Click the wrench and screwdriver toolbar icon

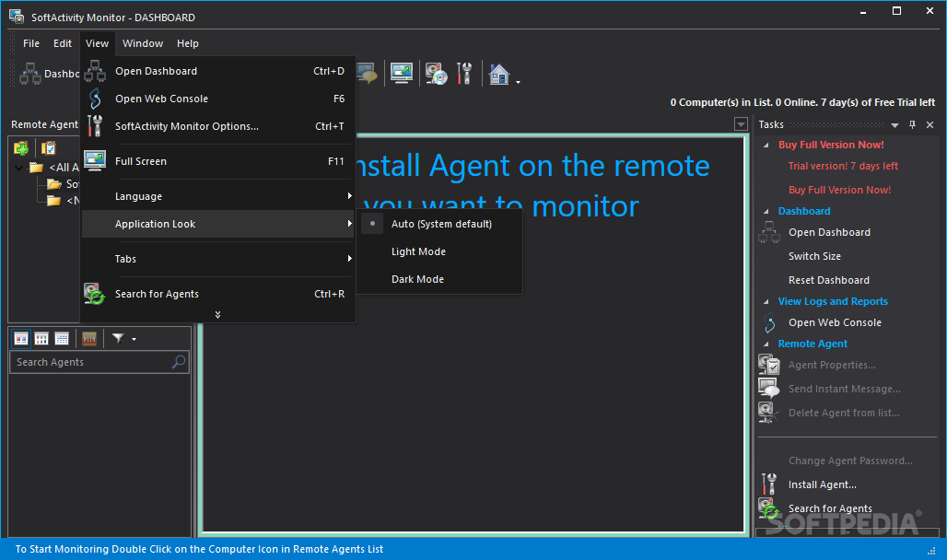coord(464,73)
